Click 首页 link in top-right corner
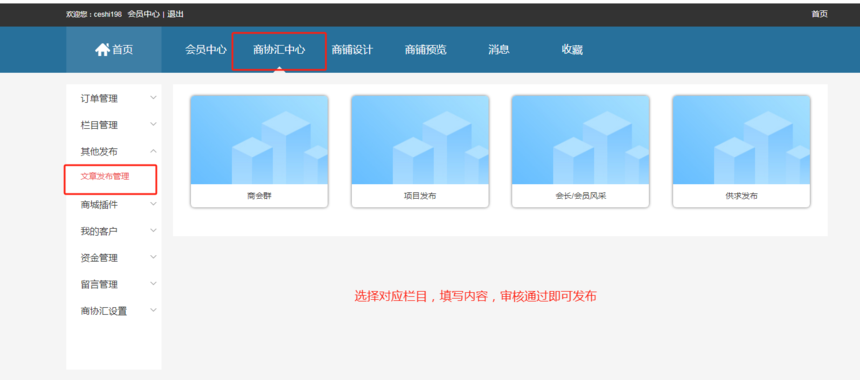 (x=819, y=14)
